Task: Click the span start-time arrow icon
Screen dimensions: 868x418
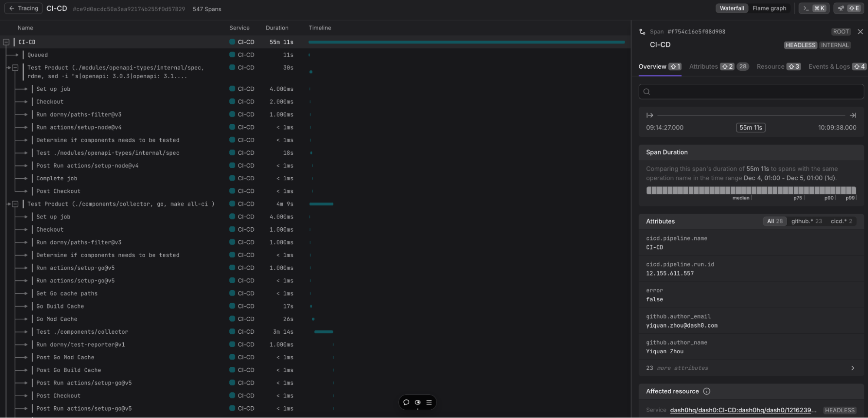Action: [x=650, y=115]
